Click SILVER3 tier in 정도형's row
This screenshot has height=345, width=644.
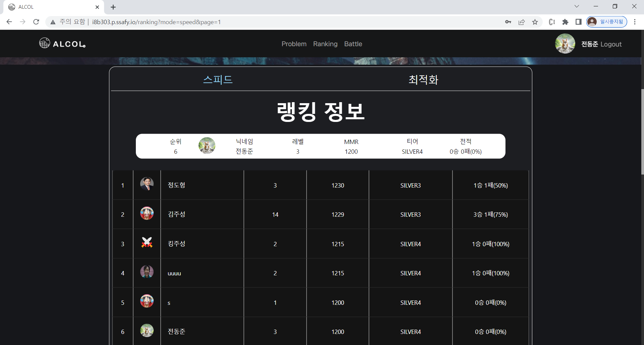click(411, 186)
